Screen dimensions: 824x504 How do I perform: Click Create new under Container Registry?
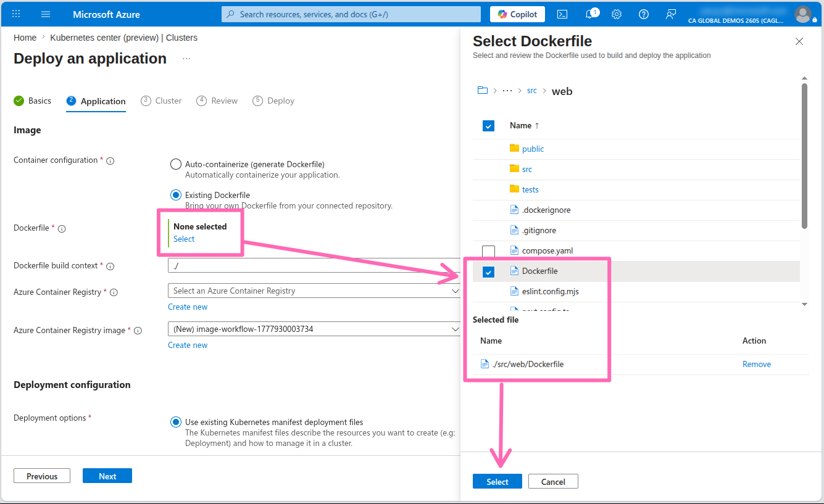click(x=188, y=307)
